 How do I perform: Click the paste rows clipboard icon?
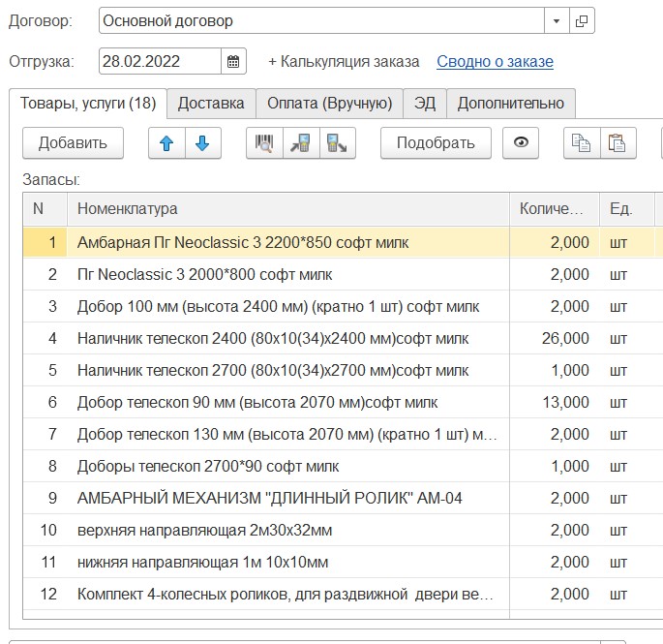coord(617,143)
